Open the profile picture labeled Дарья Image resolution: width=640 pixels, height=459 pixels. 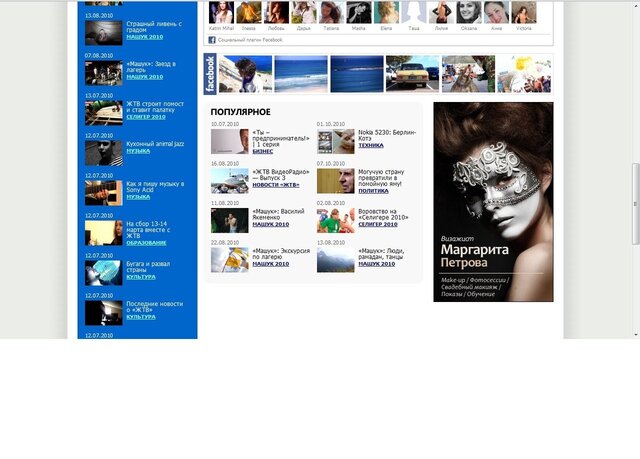(x=304, y=12)
